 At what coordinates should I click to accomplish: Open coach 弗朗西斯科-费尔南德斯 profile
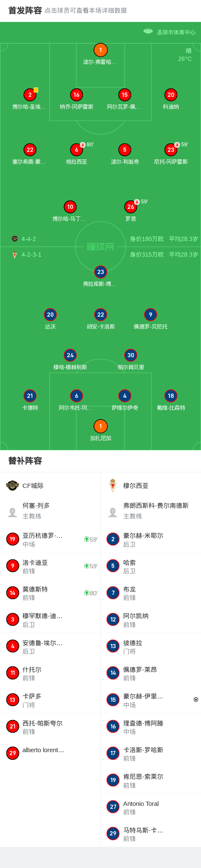click(151, 510)
